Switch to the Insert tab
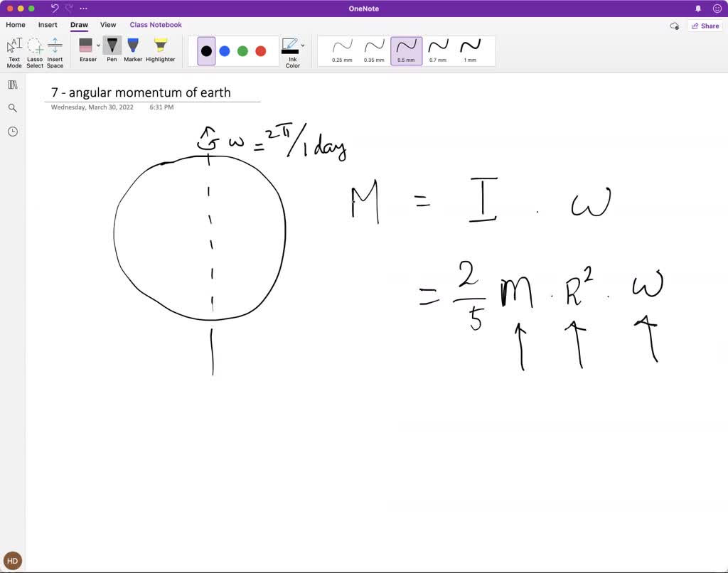 point(47,24)
